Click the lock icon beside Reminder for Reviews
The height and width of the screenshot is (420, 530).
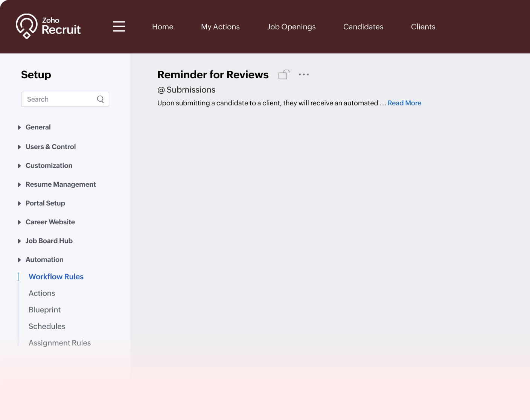tap(284, 75)
